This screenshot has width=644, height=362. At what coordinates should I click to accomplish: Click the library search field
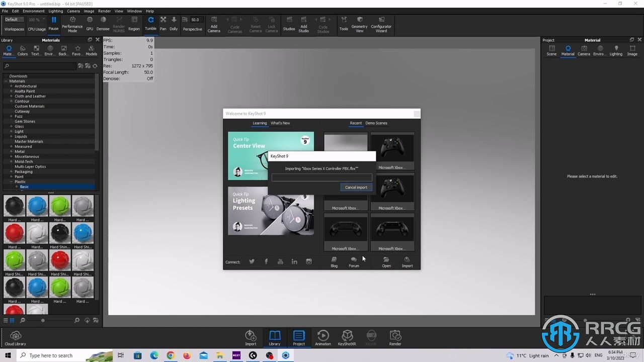(x=40, y=66)
